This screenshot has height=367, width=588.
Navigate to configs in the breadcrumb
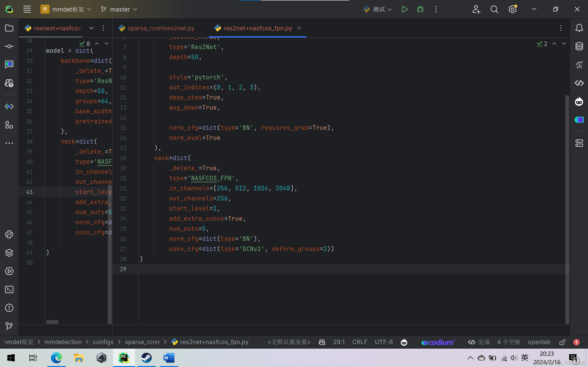(103, 342)
